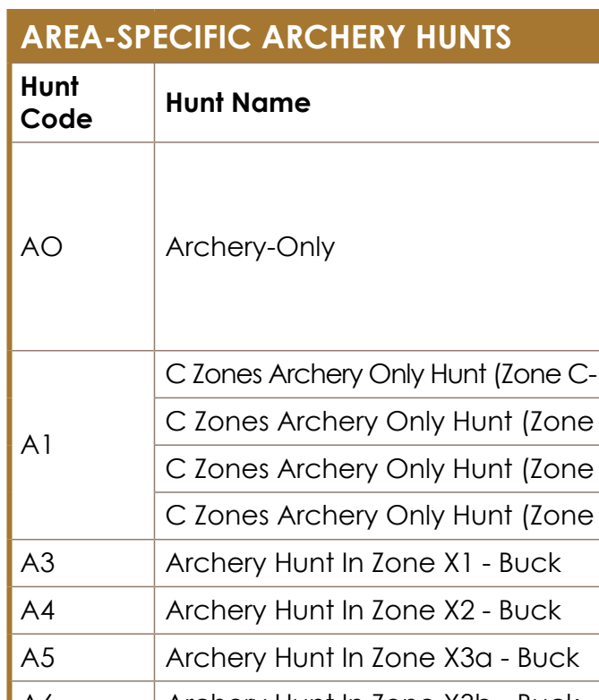Select the Hunt Code column header

tap(82, 103)
